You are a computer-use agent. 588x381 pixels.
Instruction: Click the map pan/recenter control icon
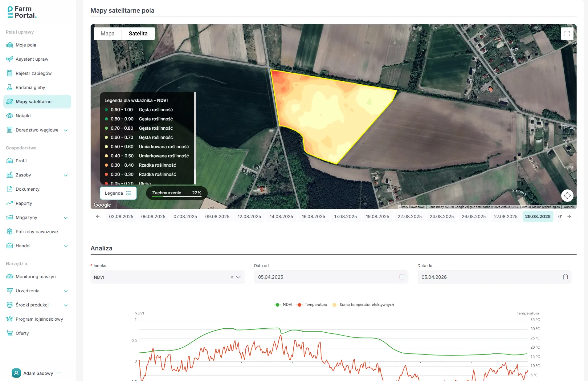point(567,195)
